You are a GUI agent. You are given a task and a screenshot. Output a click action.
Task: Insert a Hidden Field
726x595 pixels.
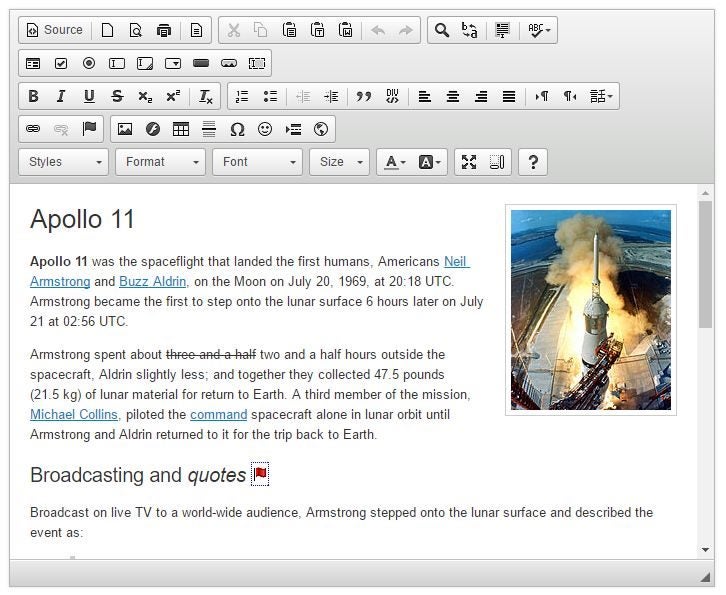pyautogui.click(x=257, y=63)
